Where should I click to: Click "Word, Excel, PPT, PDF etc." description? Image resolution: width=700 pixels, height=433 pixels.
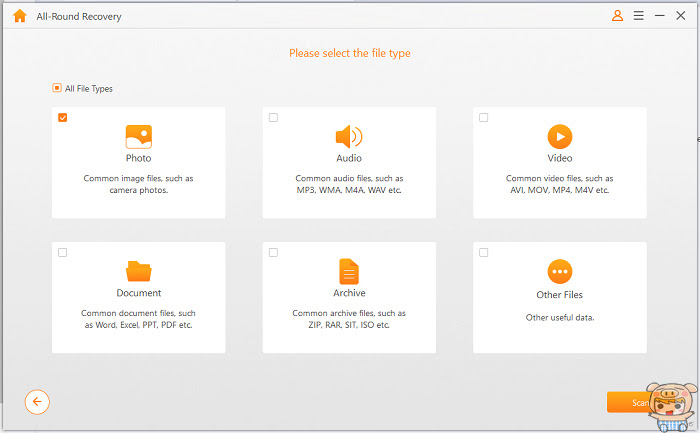pos(144,325)
